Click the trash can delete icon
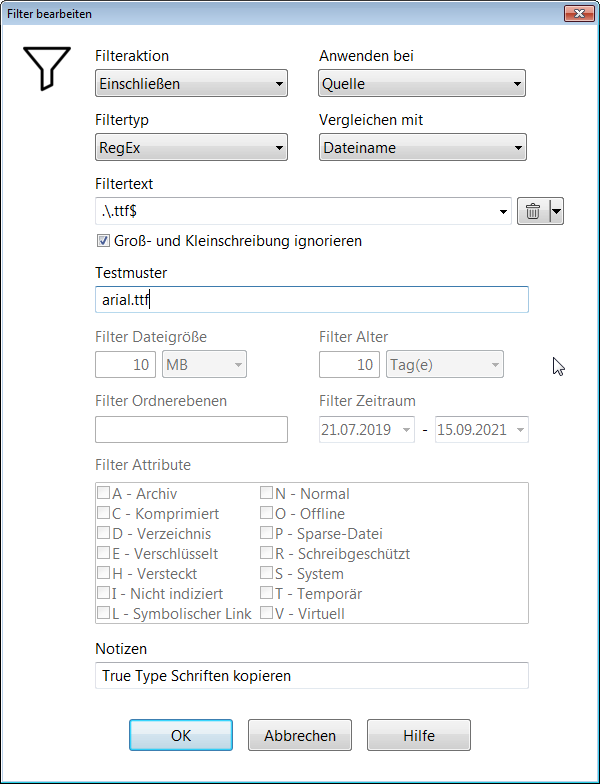The height and width of the screenshot is (784, 600). tap(533, 211)
